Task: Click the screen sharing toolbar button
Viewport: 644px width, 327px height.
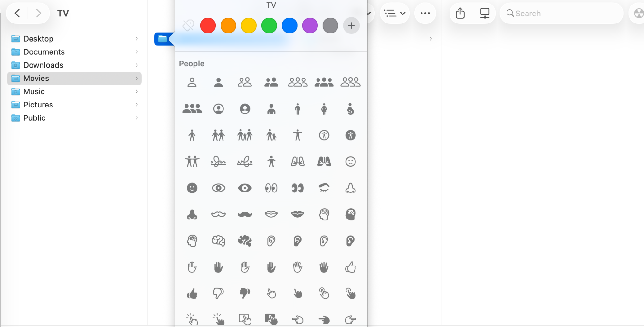Action: [485, 13]
